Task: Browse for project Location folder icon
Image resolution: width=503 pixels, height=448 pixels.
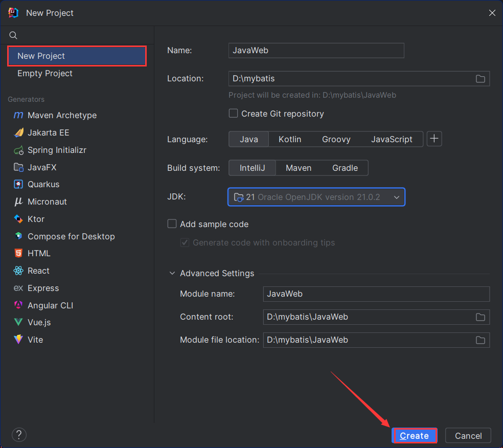Action: 480,78
